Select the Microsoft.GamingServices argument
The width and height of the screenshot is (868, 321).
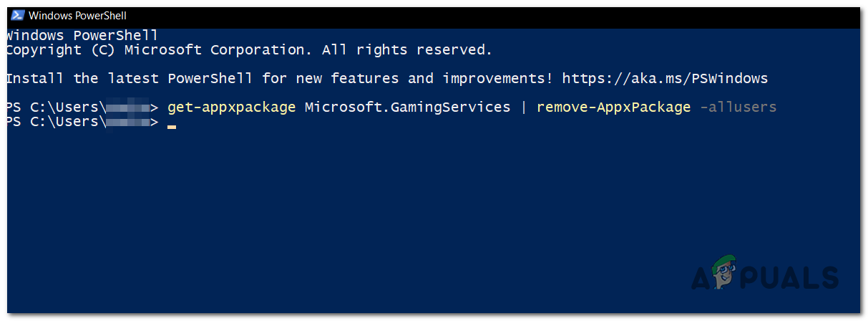407,107
